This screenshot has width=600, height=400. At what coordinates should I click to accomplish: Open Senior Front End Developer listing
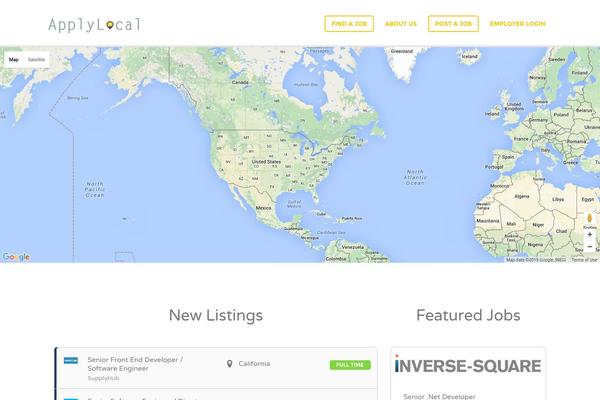click(x=135, y=364)
